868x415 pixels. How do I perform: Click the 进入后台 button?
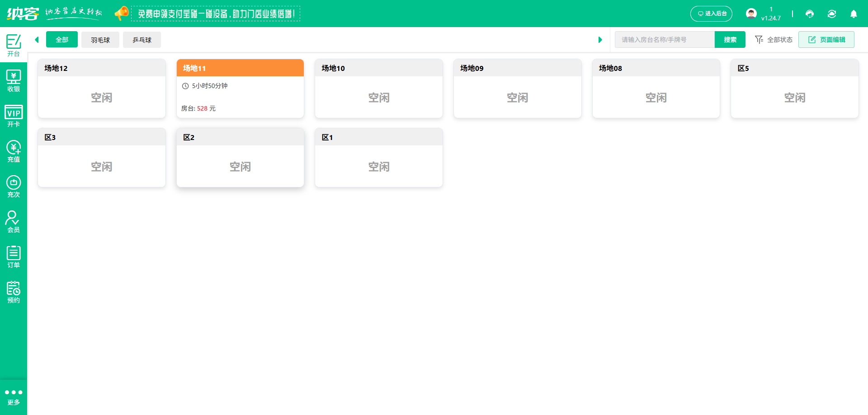(x=711, y=14)
